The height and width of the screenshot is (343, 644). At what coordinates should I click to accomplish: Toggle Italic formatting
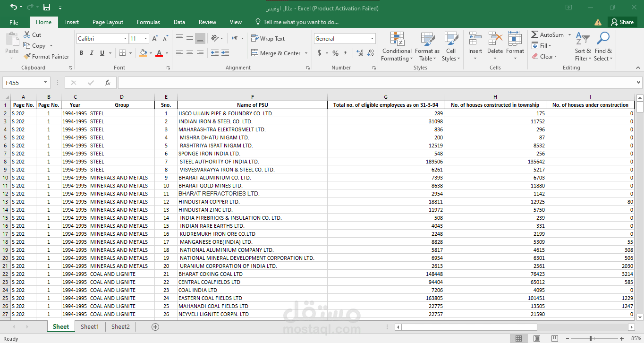coord(92,53)
